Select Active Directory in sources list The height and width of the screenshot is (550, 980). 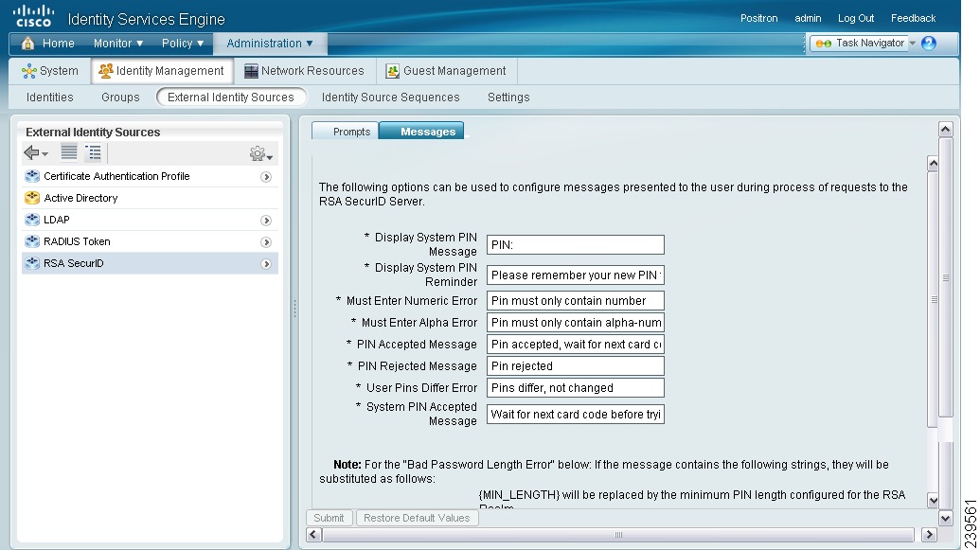pos(150,198)
